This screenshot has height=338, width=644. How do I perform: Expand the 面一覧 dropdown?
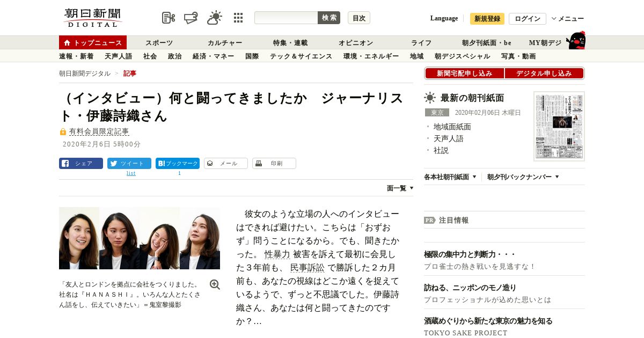tap(400, 188)
